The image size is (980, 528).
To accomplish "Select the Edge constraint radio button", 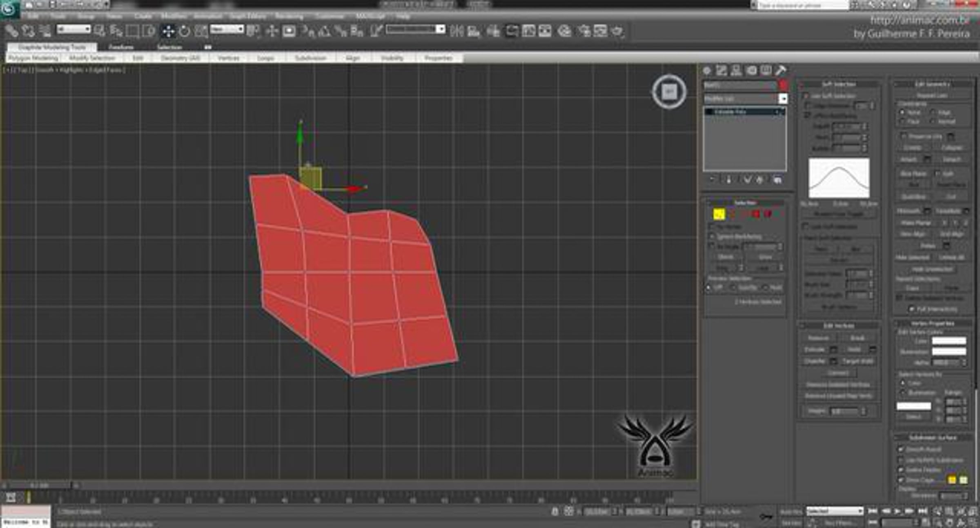I will [933, 112].
